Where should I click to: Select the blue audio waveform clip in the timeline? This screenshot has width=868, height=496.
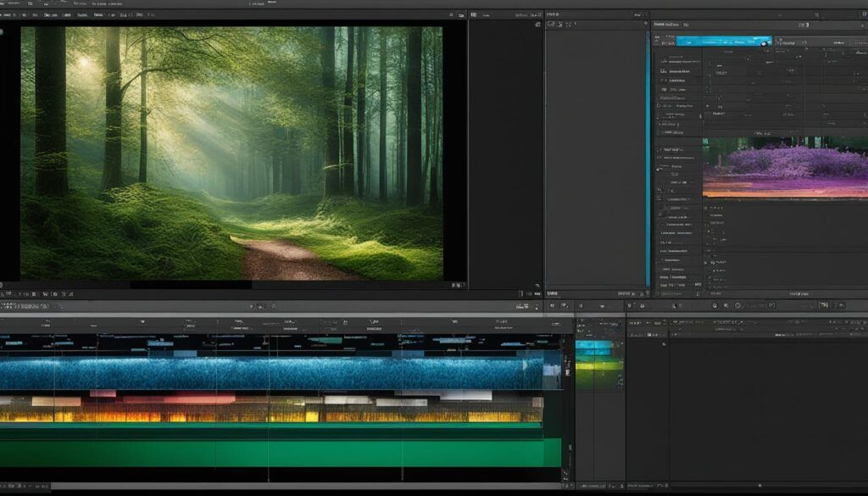click(271, 373)
